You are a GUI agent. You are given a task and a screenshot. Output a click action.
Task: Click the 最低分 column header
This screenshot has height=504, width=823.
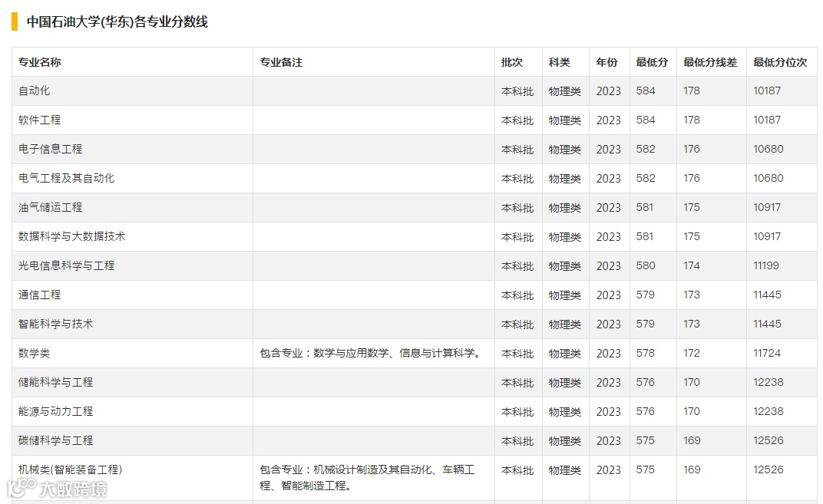(652, 62)
